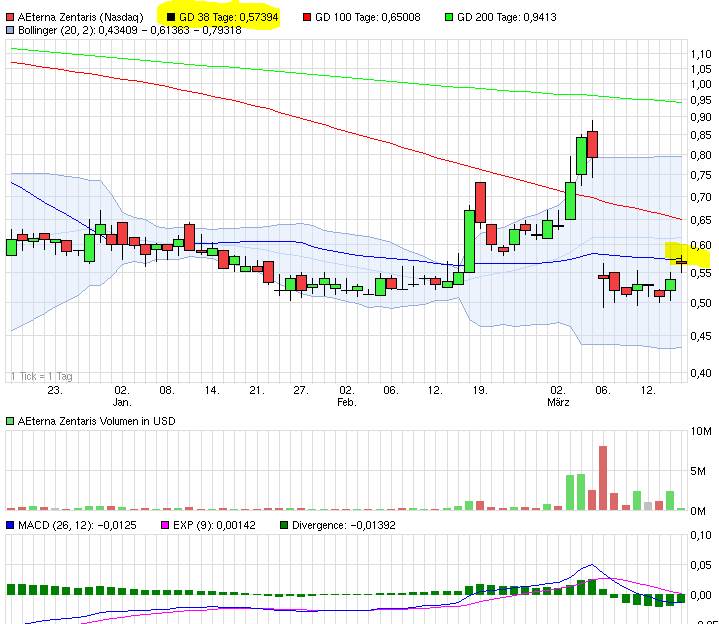
Task: Click the blue-gray Bollinger legend swatch
Action: point(10,30)
